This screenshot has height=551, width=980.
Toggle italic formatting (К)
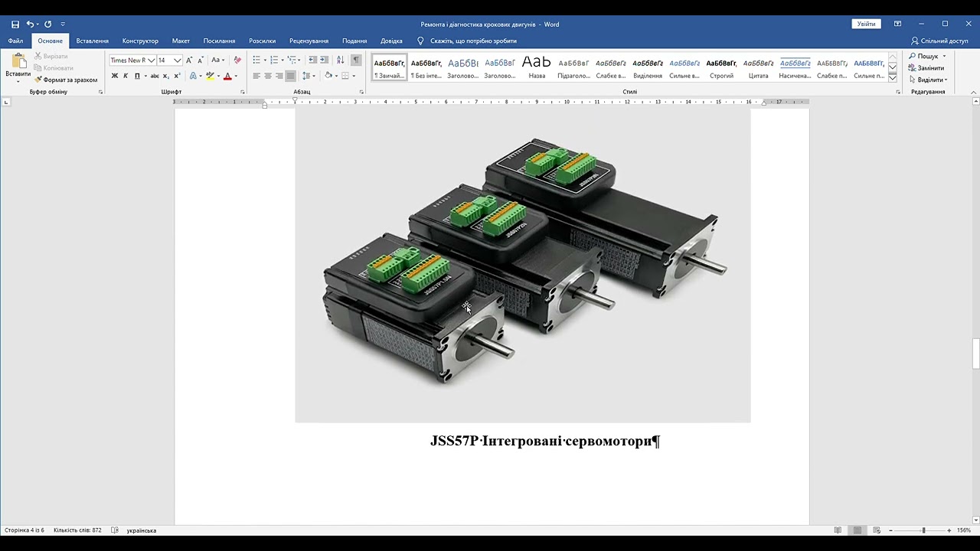tap(126, 76)
